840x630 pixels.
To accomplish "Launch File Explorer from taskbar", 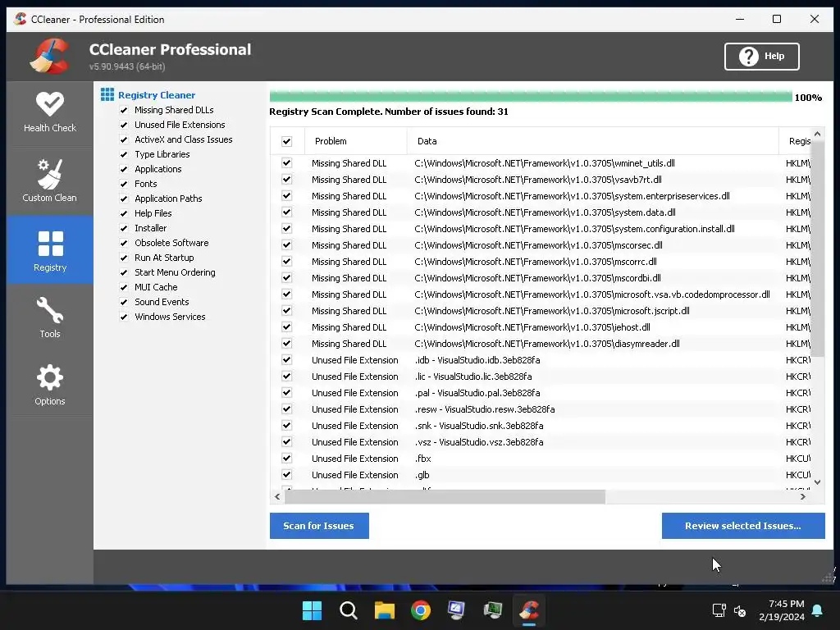I will click(385, 610).
